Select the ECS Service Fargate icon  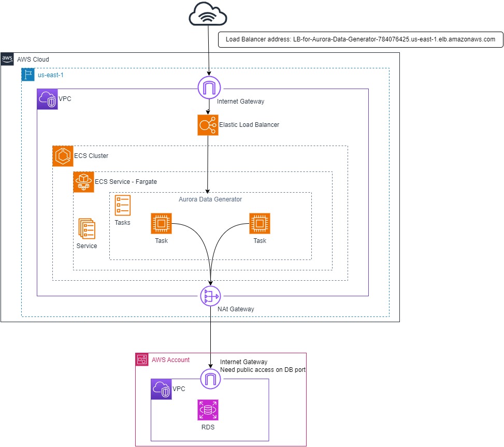pos(83,182)
